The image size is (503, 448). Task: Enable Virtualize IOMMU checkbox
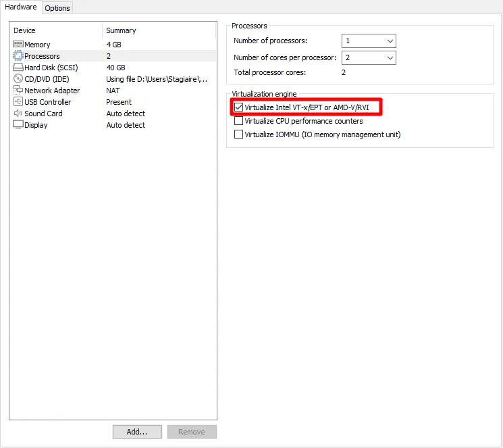coord(238,134)
